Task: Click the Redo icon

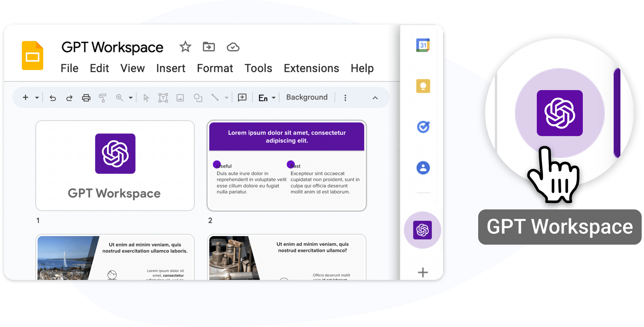Action: (x=69, y=98)
